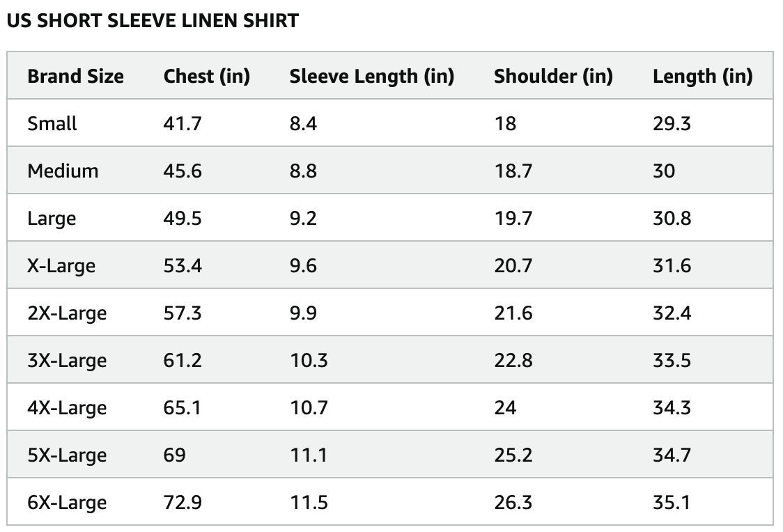
Task: Click the Small chest value 41.7
Action: (183, 123)
